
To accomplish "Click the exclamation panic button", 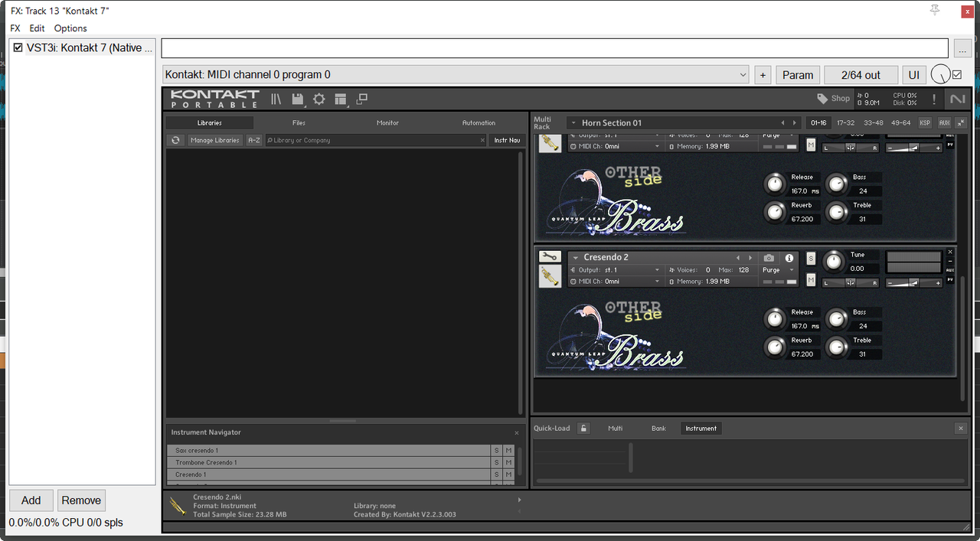I will coord(934,99).
